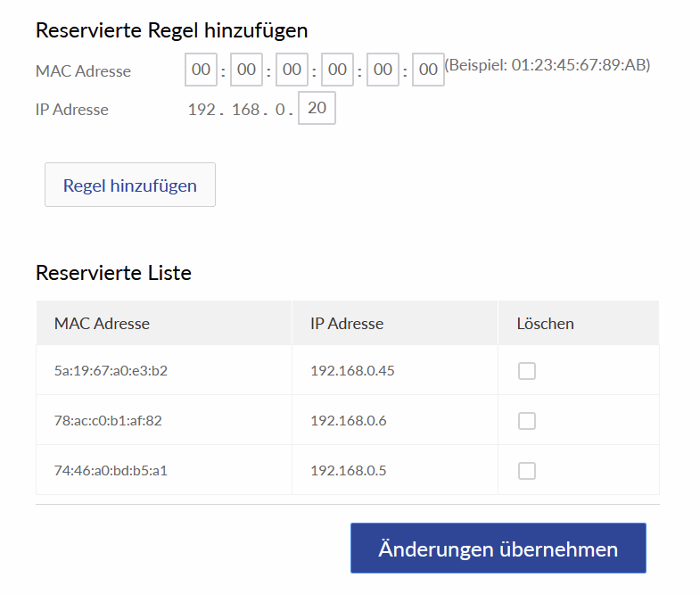The image size is (700, 594).
Task: Select MAC entry 78:ac:c0:b1:af:82 in list
Action: tap(108, 420)
